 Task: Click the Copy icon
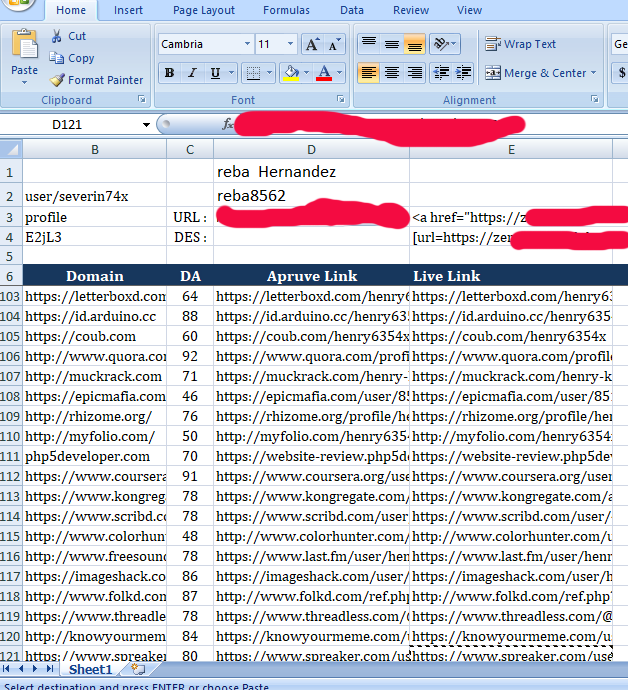tap(56, 58)
